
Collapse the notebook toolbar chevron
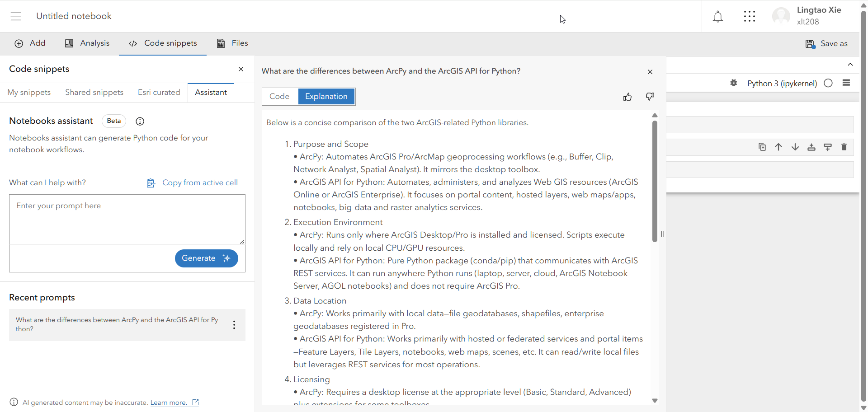coord(850,65)
